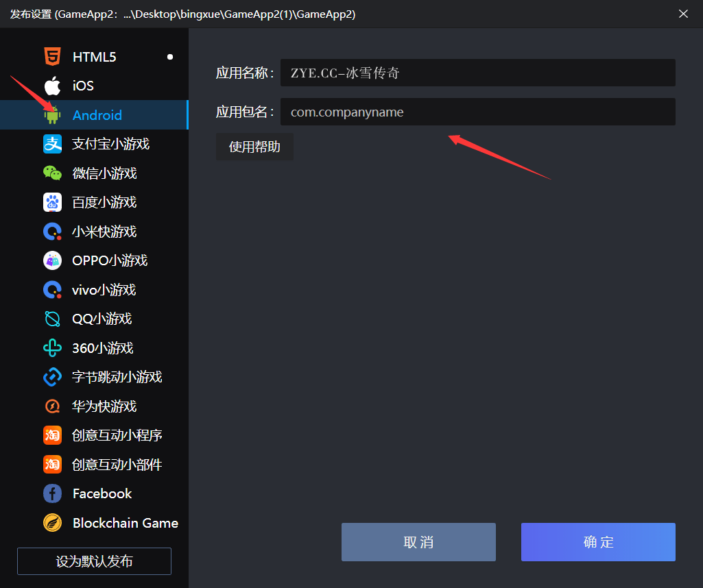
Task: Click the vivo小游戏 platform icon
Action: coord(52,289)
